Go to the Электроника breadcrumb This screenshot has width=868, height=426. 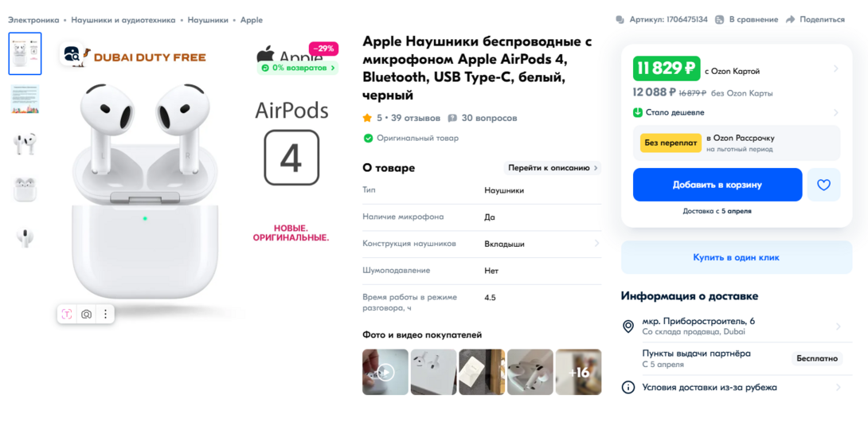pyautogui.click(x=33, y=20)
